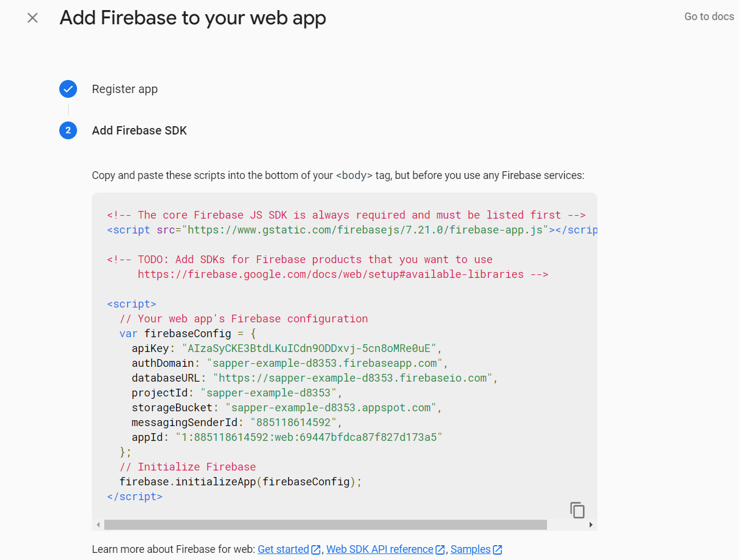The height and width of the screenshot is (560, 739).
Task: Click the available-libraries setup URL comment
Action: tap(331, 274)
